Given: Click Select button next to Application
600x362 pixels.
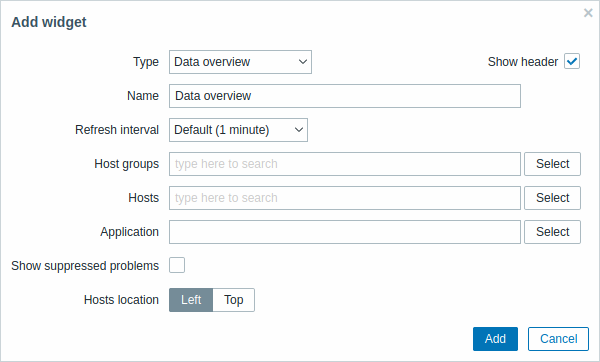Looking at the screenshot, I should (553, 232).
